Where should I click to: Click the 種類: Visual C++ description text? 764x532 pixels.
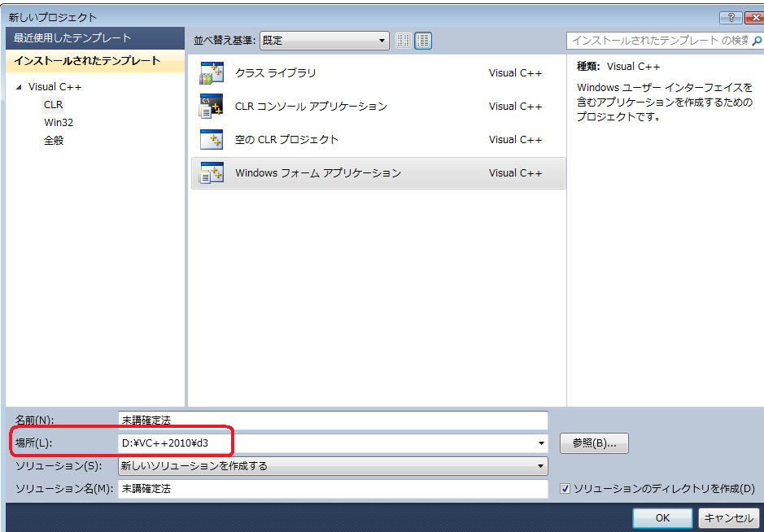click(618, 66)
